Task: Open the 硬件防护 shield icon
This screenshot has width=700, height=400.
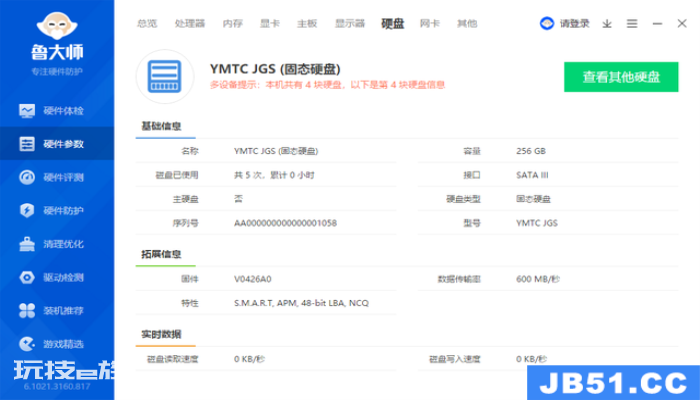Action: (27, 210)
